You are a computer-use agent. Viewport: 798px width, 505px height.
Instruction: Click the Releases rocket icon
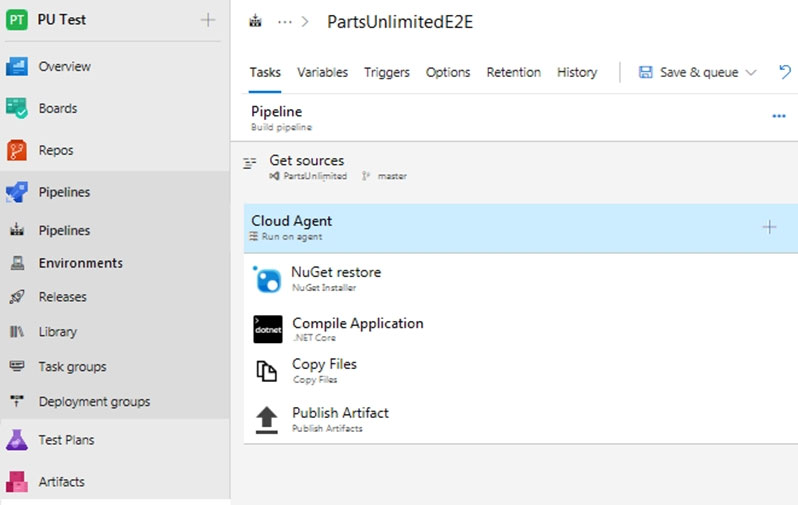[x=17, y=296]
